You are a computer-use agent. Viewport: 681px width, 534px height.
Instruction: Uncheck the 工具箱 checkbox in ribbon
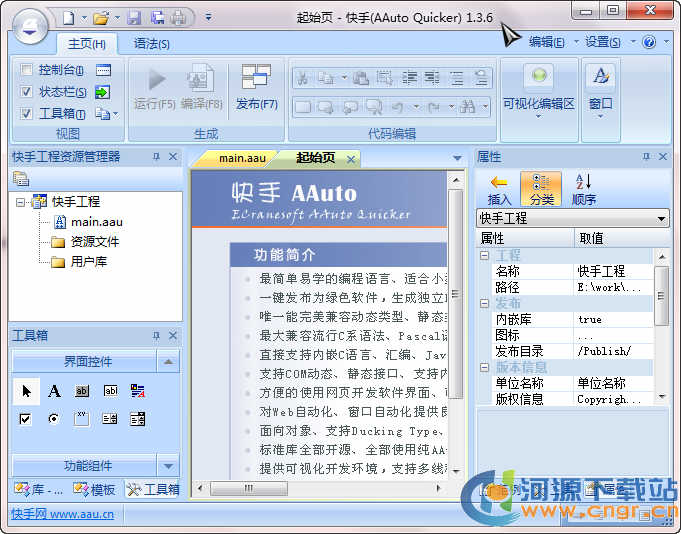26,114
